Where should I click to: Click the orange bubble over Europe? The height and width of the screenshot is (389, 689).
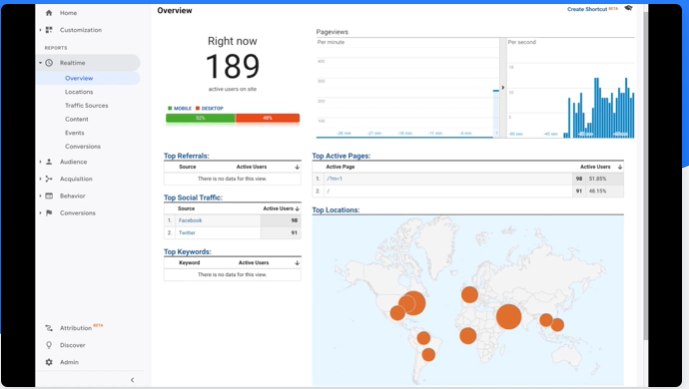click(470, 294)
